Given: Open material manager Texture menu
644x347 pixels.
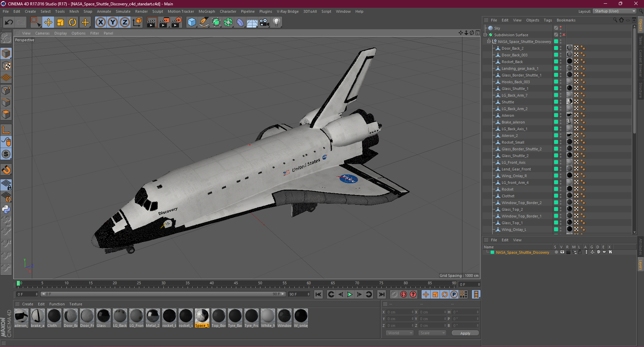Looking at the screenshot, I should pos(76,304).
